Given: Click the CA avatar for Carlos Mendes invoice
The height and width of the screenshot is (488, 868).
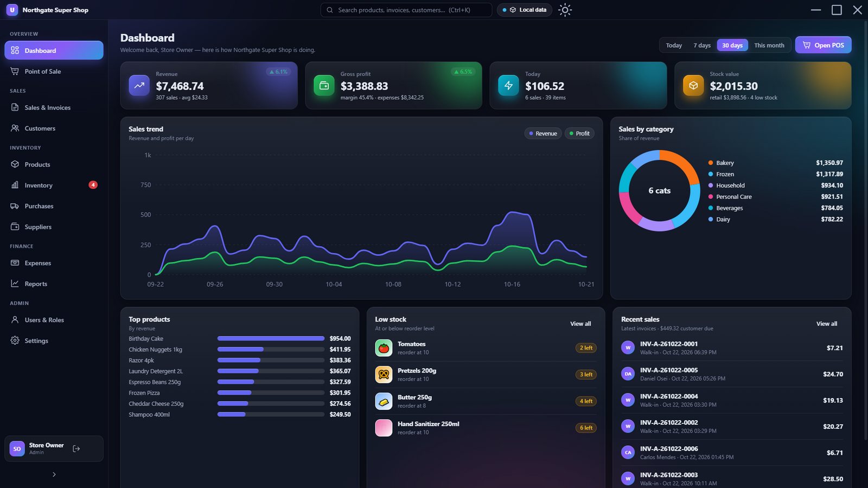Looking at the screenshot, I should point(628,452).
